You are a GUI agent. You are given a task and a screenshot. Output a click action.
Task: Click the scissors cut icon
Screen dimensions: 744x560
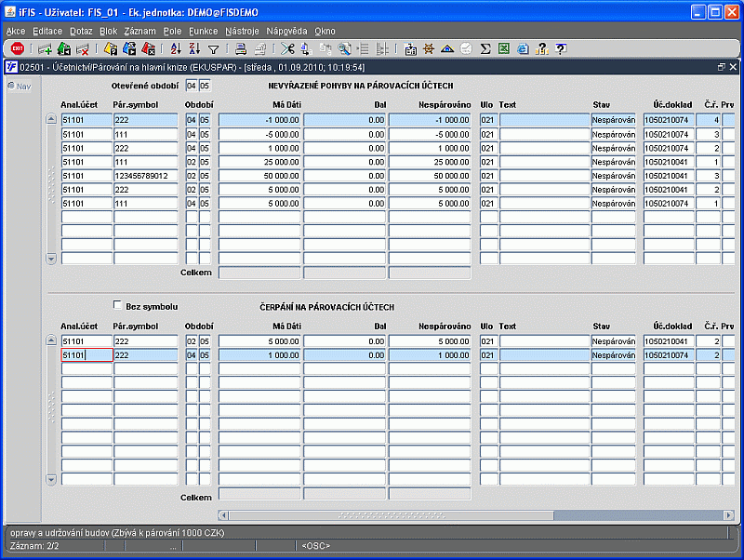pyautogui.click(x=287, y=48)
